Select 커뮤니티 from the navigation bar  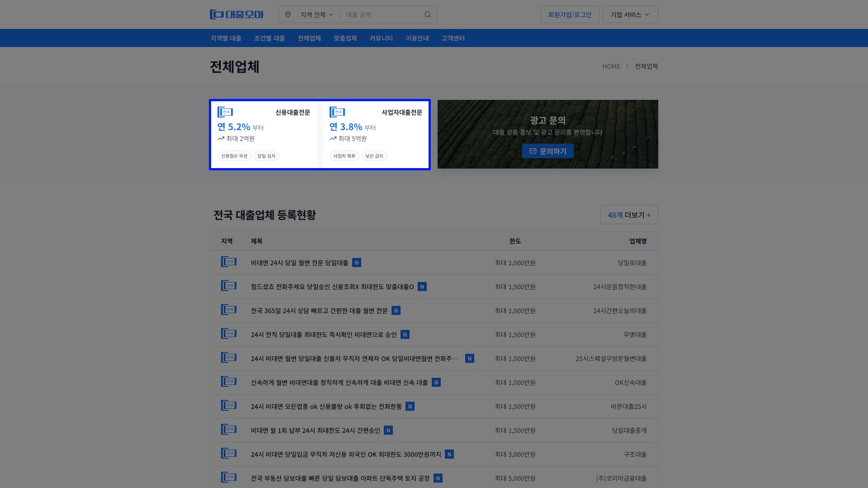(x=381, y=38)
